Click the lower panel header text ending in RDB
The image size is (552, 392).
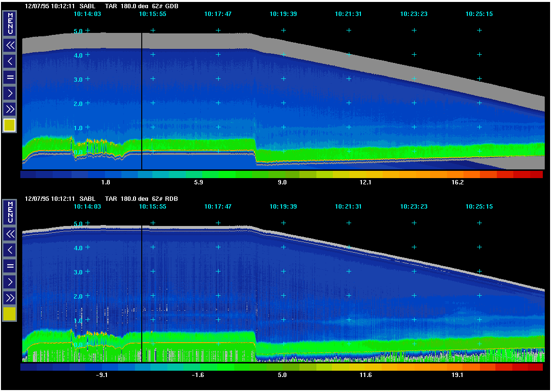point(106,199)
